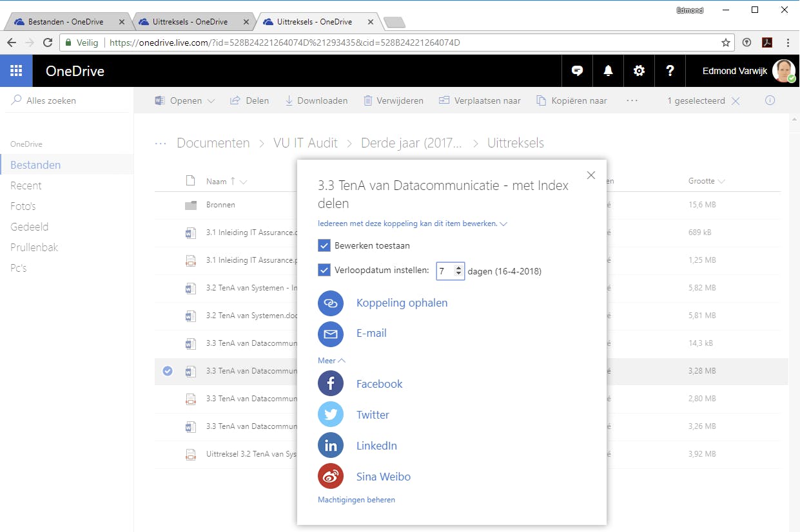Click Verwijderen in the toolbar
Screen dimensions: 800x532
pos(393,100)
